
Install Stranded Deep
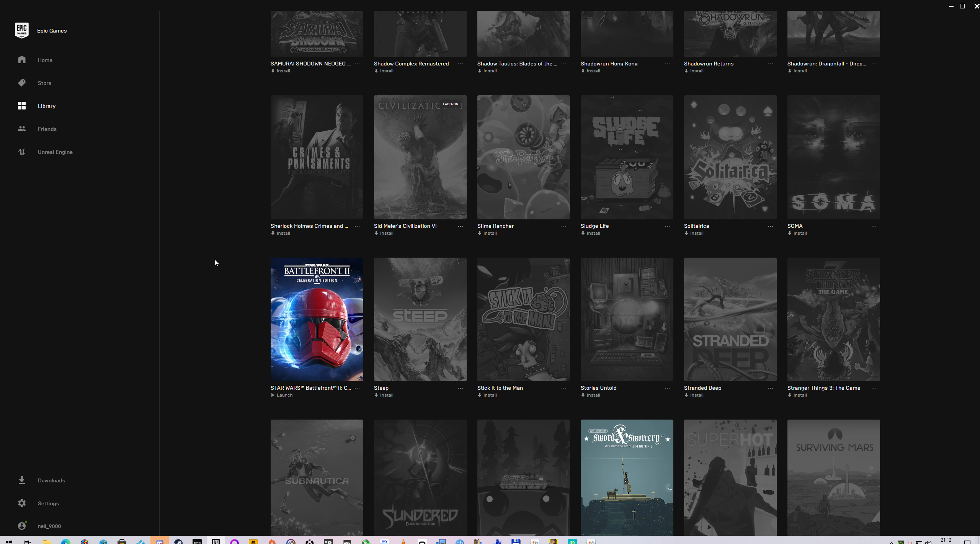tap(694, 395)
